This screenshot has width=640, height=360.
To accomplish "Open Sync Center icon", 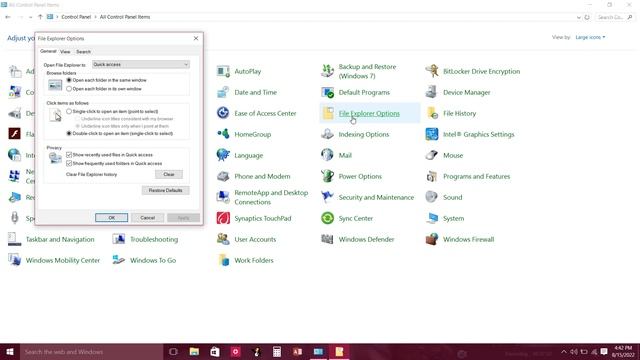I will (x=327, y=218).
